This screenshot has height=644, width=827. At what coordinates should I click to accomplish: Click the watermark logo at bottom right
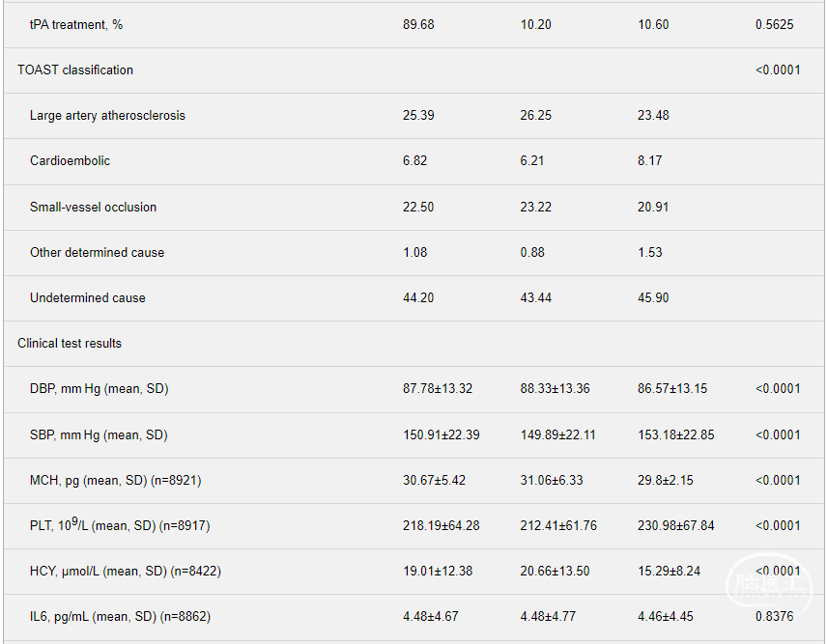click(768, 581)
